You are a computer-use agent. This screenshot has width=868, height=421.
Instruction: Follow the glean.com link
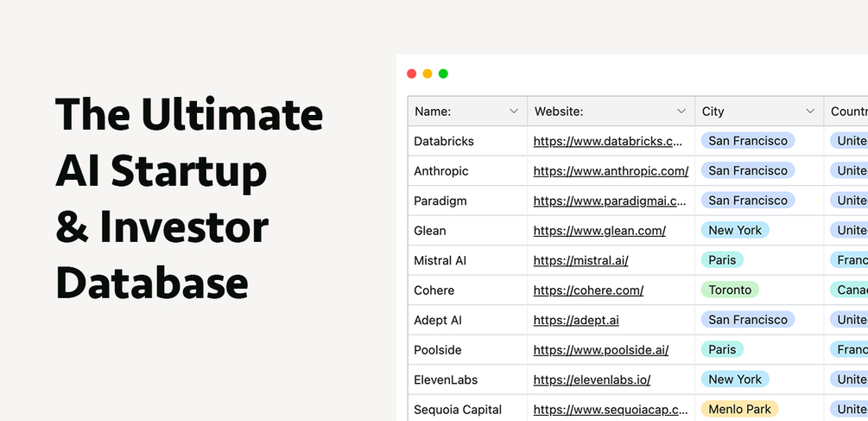point(599,231)
